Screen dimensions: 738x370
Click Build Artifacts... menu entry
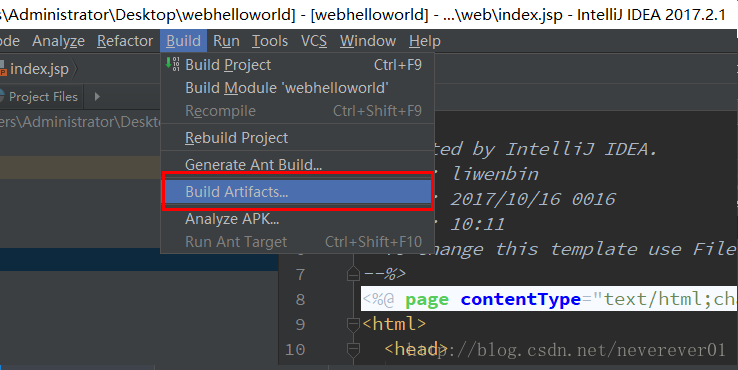coord(297,192)
